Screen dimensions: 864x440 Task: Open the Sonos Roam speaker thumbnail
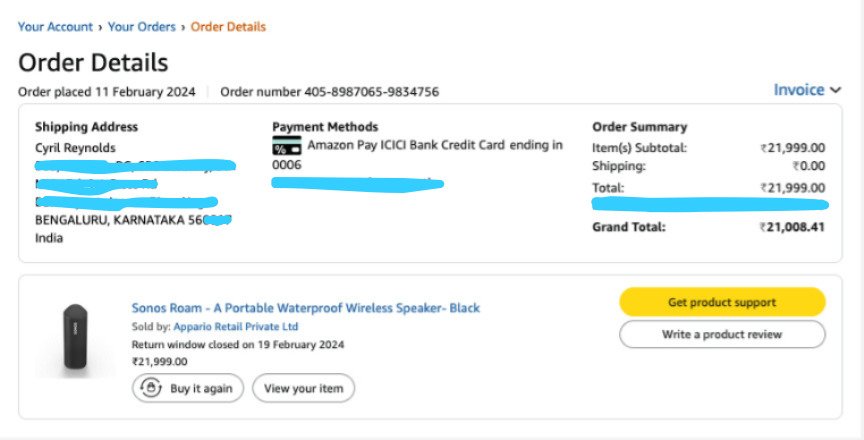75,336
